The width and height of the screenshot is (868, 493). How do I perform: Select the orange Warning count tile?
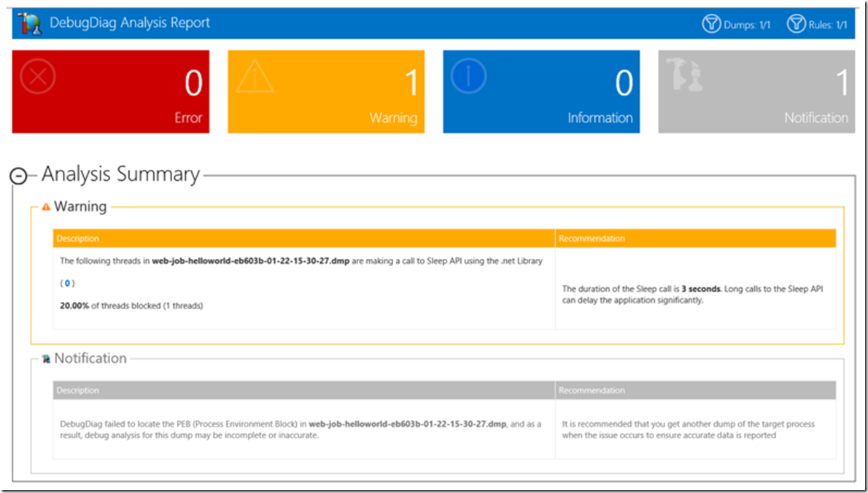(x=326, y=92)
